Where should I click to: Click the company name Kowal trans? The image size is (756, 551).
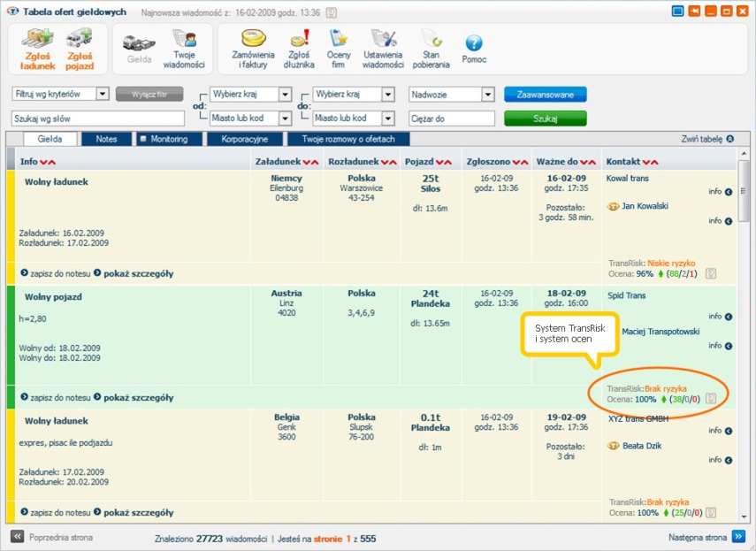coord(627,179)
